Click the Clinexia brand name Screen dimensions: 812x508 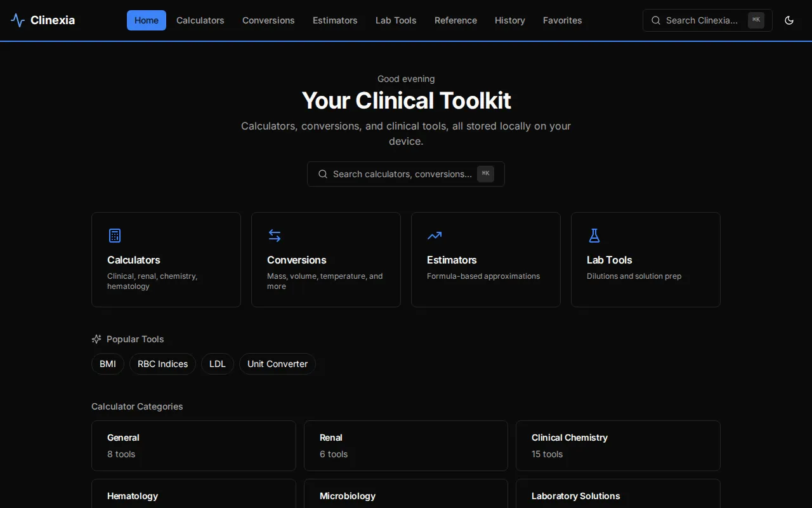tap(53, 20)
